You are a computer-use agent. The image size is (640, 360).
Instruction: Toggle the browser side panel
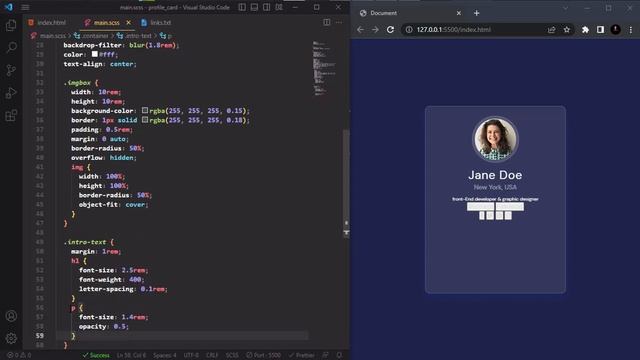(600, 29)
